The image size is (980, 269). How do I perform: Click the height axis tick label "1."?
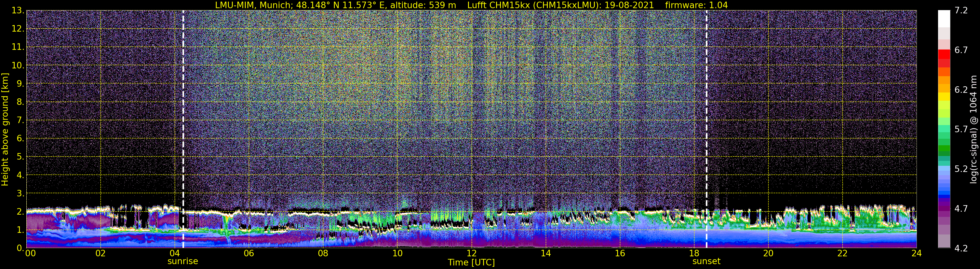coord(20,230)
